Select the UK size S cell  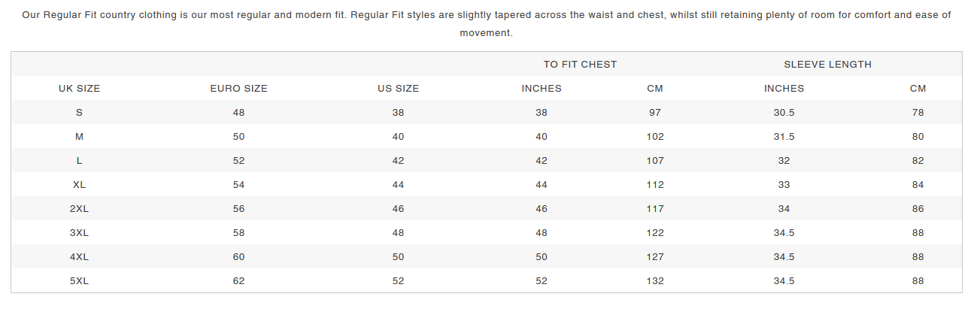tap(79, 112)
